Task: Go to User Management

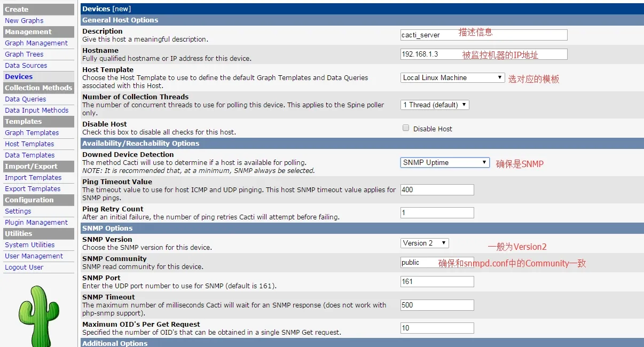Action: click(x=34, y=256)
